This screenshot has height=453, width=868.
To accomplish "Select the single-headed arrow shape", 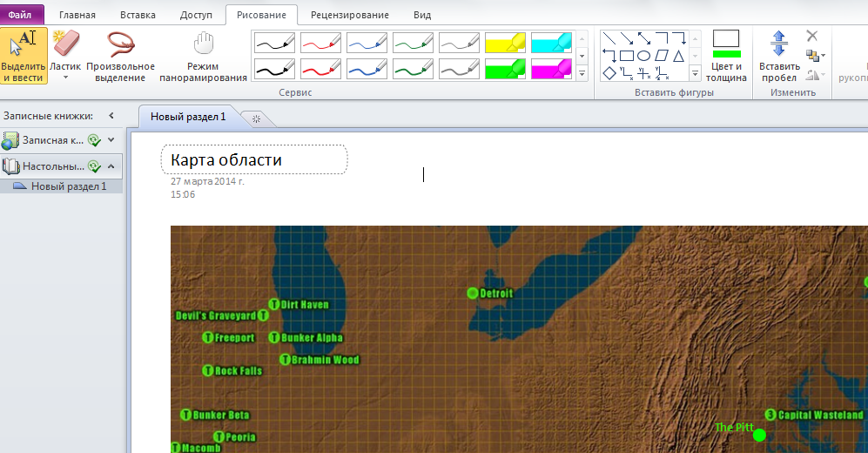I will (x=627, y=38).
